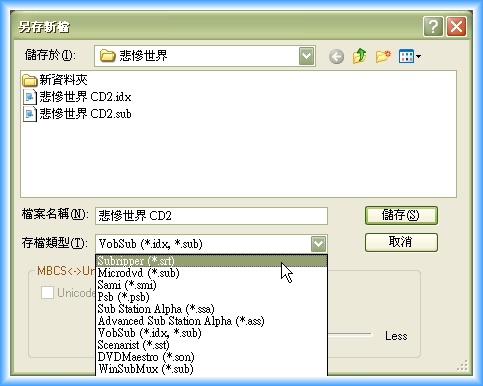Choose Psb (*.psb) format

click(x=211, y=297)
